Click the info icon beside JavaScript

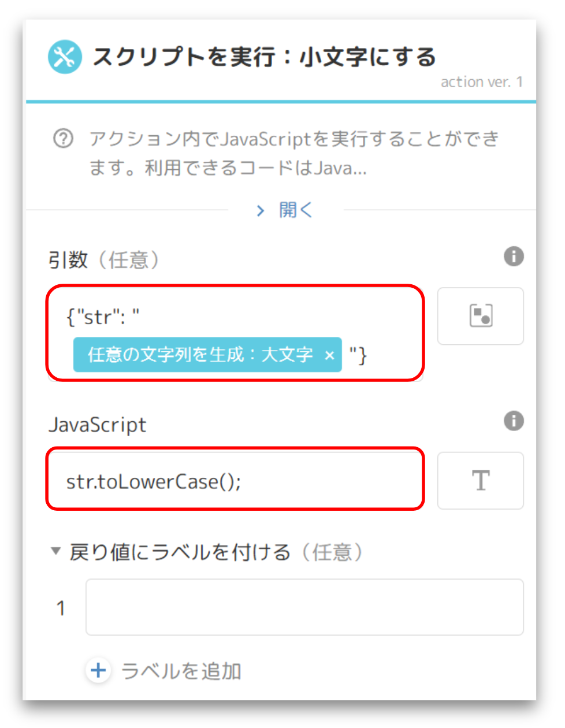[514, 421]
